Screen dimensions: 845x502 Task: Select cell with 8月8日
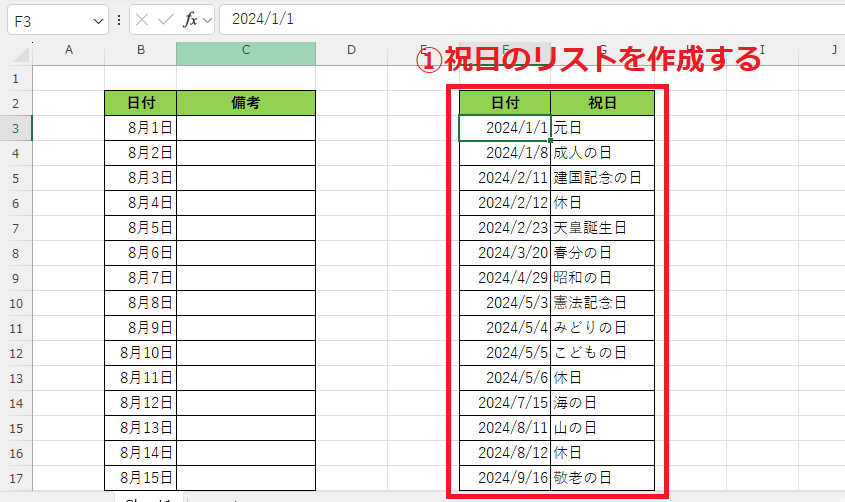point(141,303)
